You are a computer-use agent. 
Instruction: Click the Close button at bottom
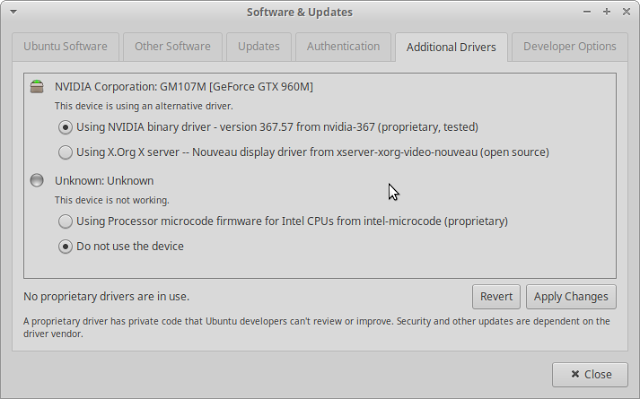pos(590,375)
